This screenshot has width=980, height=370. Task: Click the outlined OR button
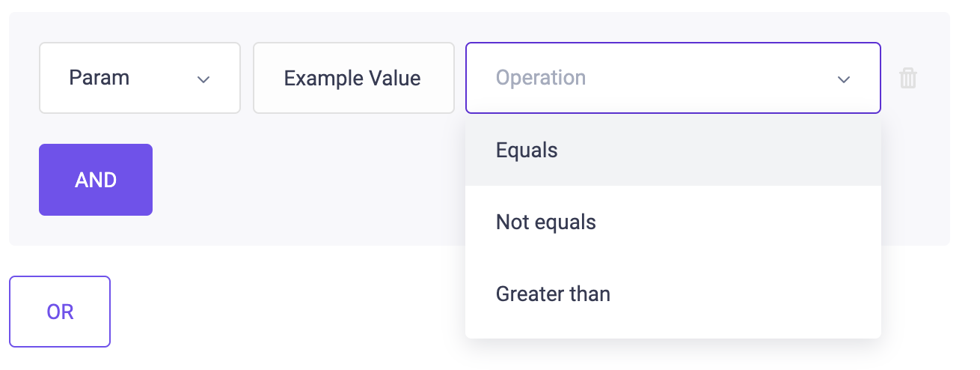tap(60, 312)
